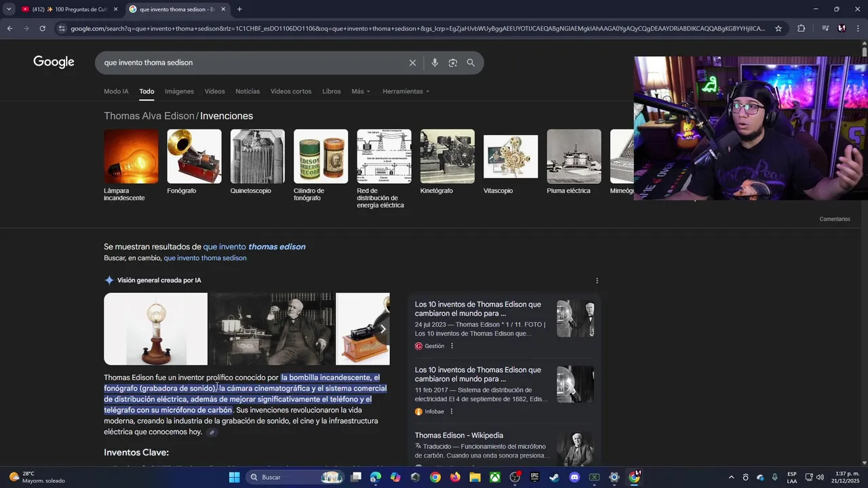Open Windows Settings gear on the taskbar

614,477
